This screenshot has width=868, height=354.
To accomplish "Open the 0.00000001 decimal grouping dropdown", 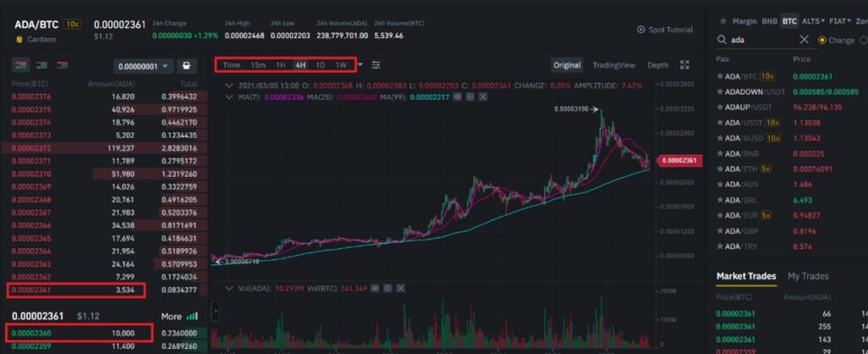I will (144, 66).
